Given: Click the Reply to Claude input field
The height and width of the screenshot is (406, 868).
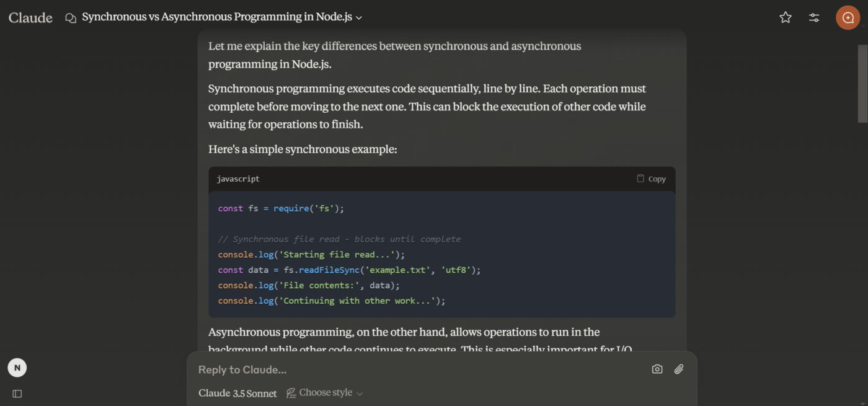Looking at the screenshot, I should [422, 369].
